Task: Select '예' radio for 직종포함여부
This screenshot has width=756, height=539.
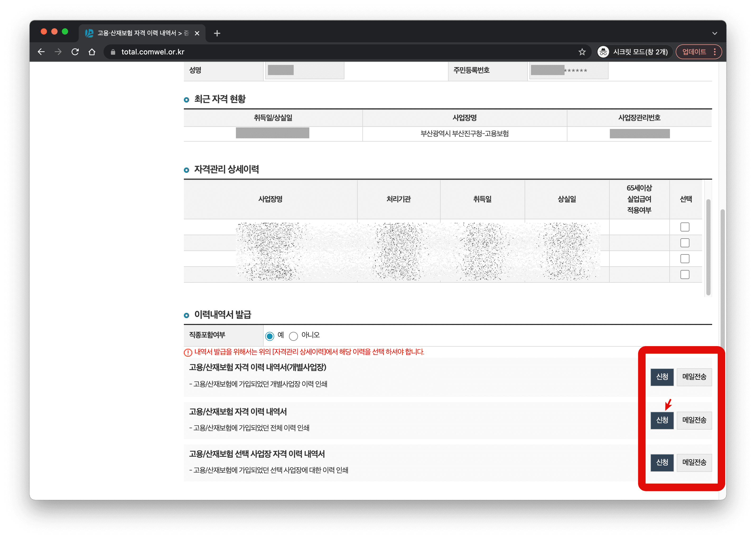Action: point(270,336)
